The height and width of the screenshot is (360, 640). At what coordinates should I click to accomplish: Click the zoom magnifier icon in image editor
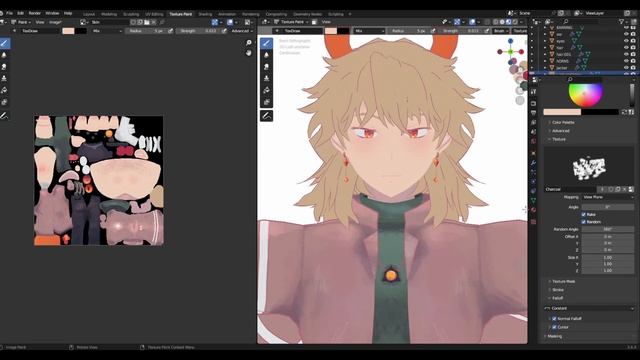(x=249, y=42)
